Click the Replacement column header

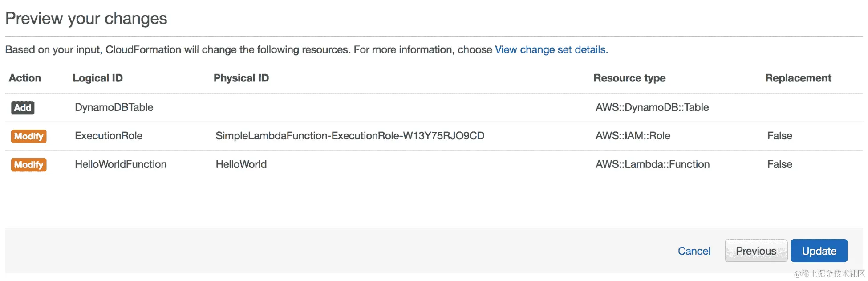coord(798,78)
